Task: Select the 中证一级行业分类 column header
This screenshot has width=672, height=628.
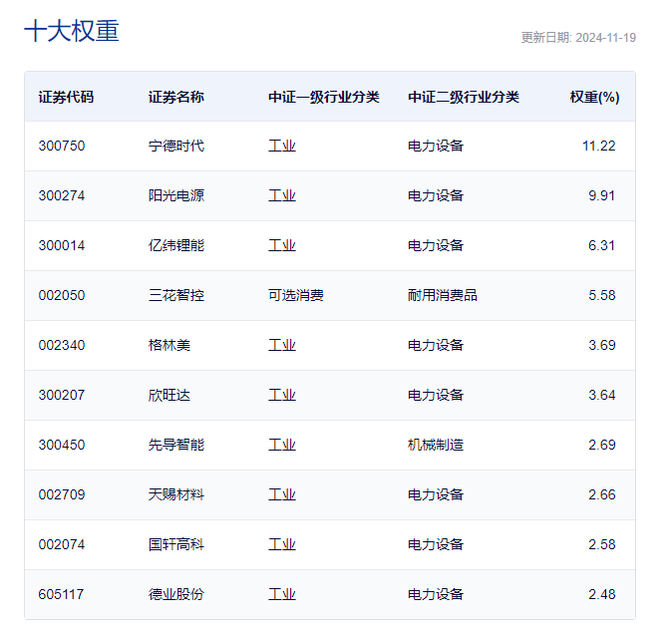Action: point(323,97)
